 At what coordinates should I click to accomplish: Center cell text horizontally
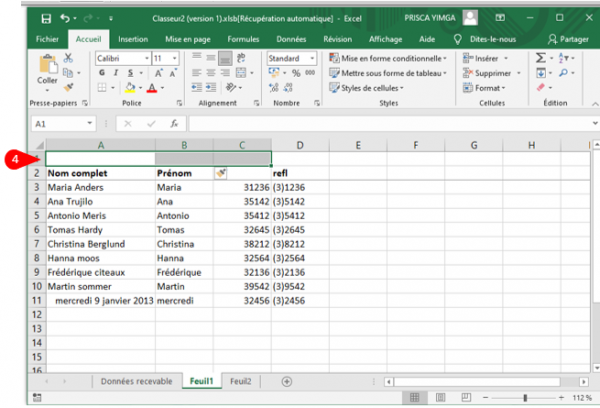[211, 73]
